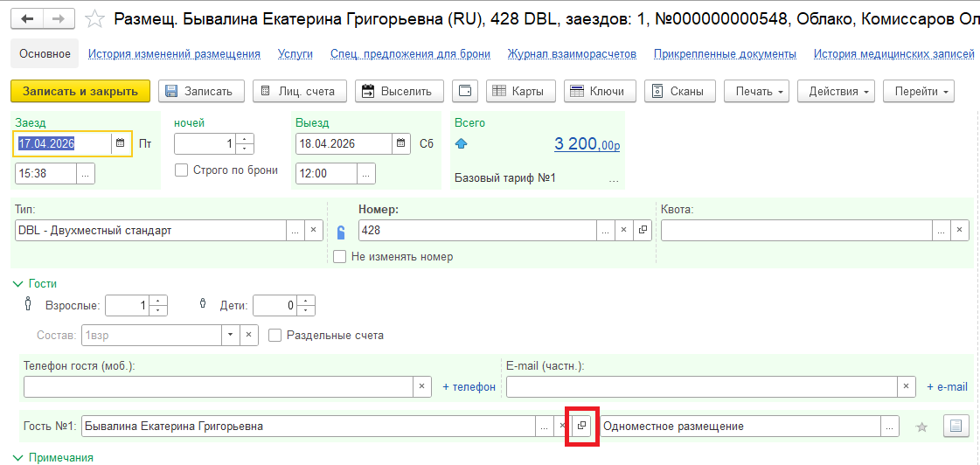
Task: Open the Перейти dropdown menu
Action: click(918, 91)
